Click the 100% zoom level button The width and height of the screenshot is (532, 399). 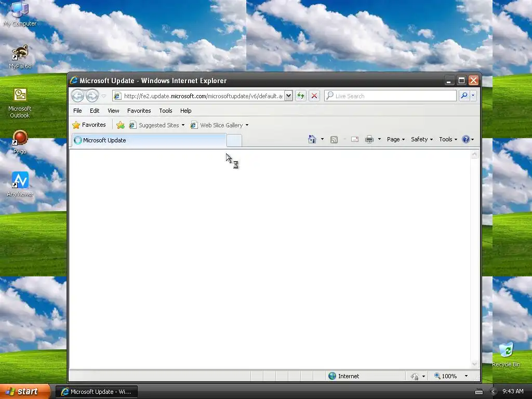click(445, 376)
